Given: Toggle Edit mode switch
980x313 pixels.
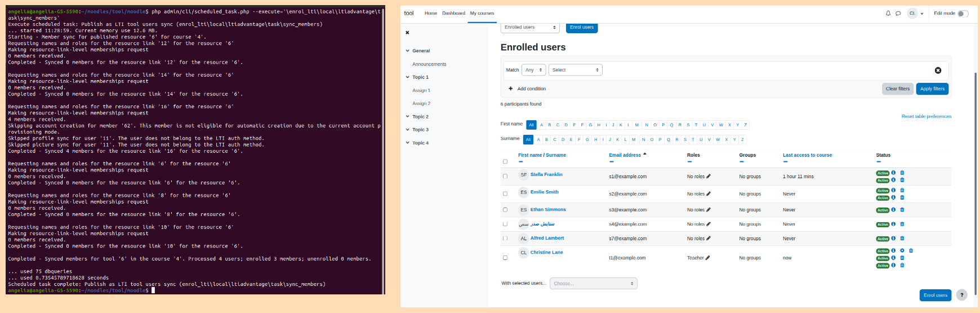Looking at the screenshot, I should click(963, 14).
